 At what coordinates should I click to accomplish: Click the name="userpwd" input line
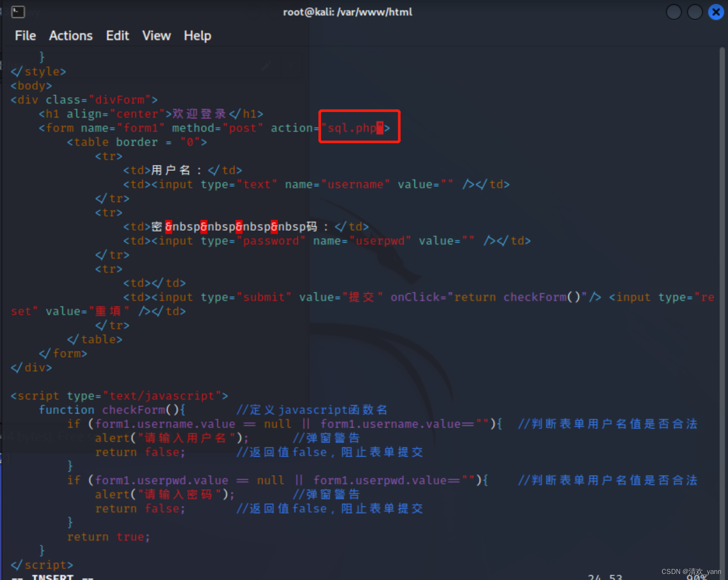[327, 241]
